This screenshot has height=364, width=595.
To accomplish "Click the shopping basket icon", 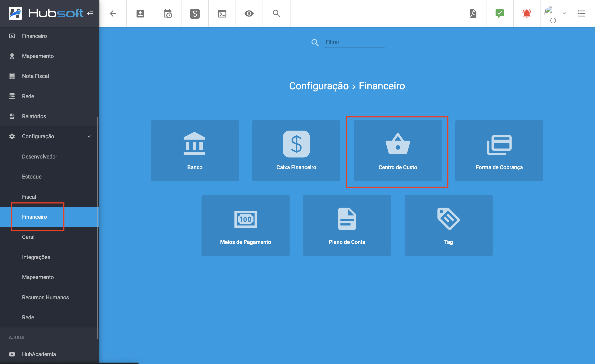I will tap(398, 144).
